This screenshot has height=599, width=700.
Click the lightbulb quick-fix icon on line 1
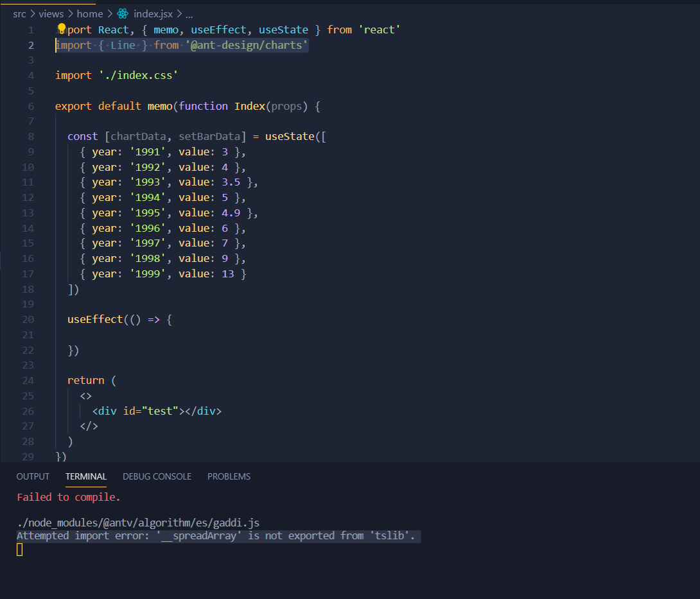click(x=62, y=28)
